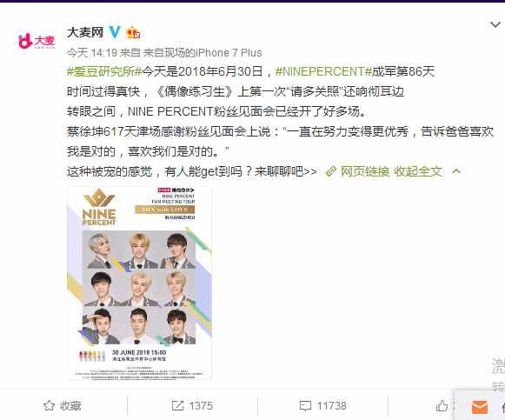This screenshot has height=420, width=505.
Task: Click the 今天 14:19 post timestamp
Action: coord(92,53)
